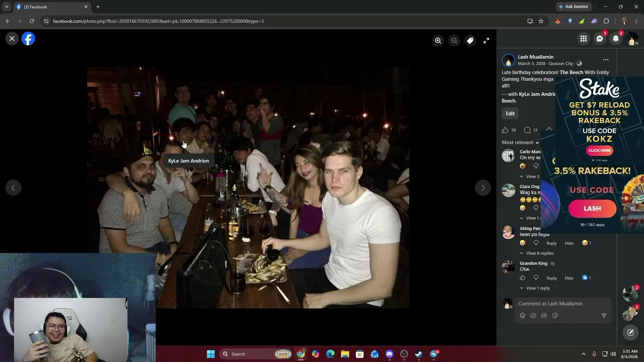Click the Edit button on the post
This screenshot has height=362, width=644.
pos(510,114)
